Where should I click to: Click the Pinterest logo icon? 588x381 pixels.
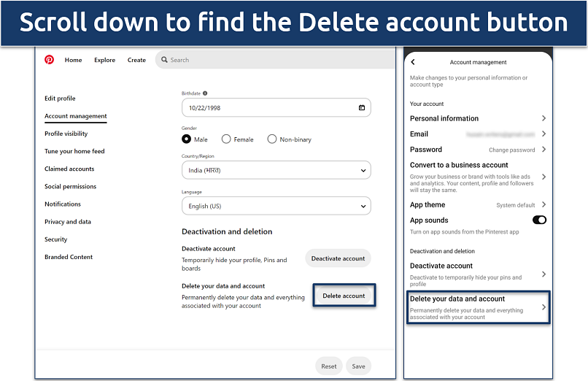point(50,60)
